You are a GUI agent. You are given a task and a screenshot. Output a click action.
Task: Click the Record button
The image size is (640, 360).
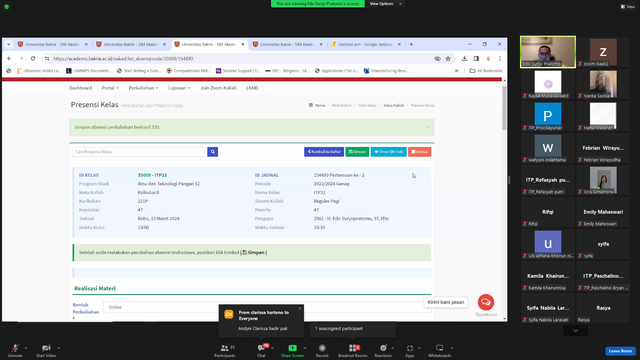[322, 350]
